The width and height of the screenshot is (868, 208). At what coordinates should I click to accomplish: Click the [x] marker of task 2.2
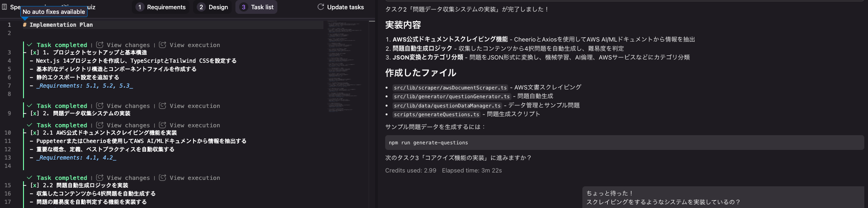click(35, 185)
